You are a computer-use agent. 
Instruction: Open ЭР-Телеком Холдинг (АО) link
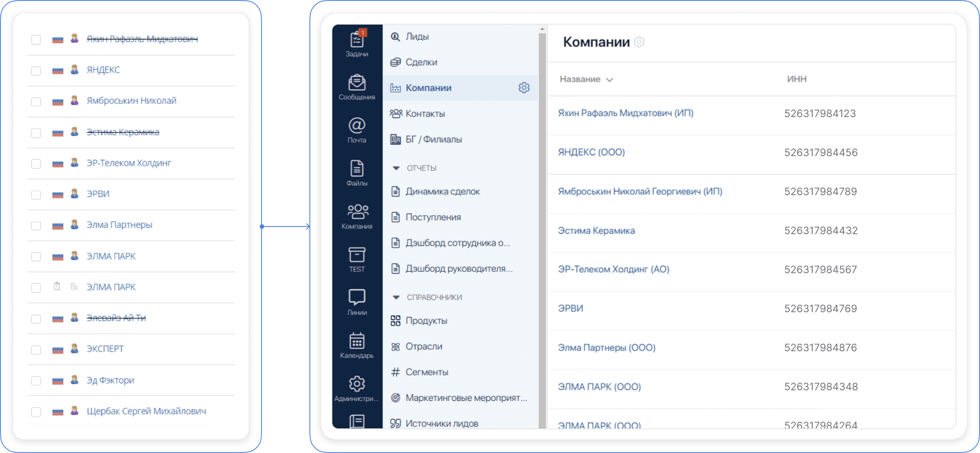613,269
